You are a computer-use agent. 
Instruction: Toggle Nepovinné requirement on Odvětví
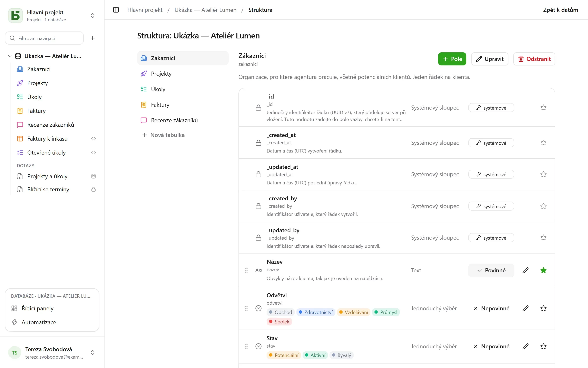tap(491, 308)
